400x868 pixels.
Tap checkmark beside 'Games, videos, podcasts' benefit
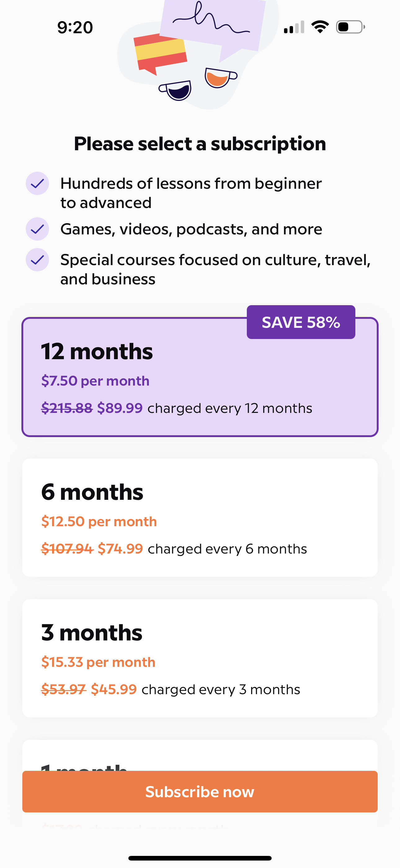pos(38,229)
